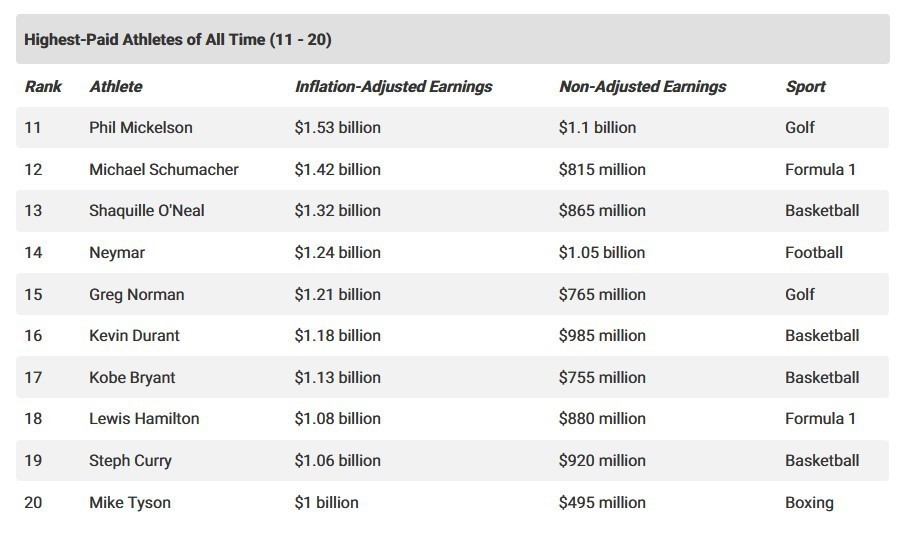Screen dimensions: 899x533
Task: Select the Mike Tyson athlete name
Action: 130,503
